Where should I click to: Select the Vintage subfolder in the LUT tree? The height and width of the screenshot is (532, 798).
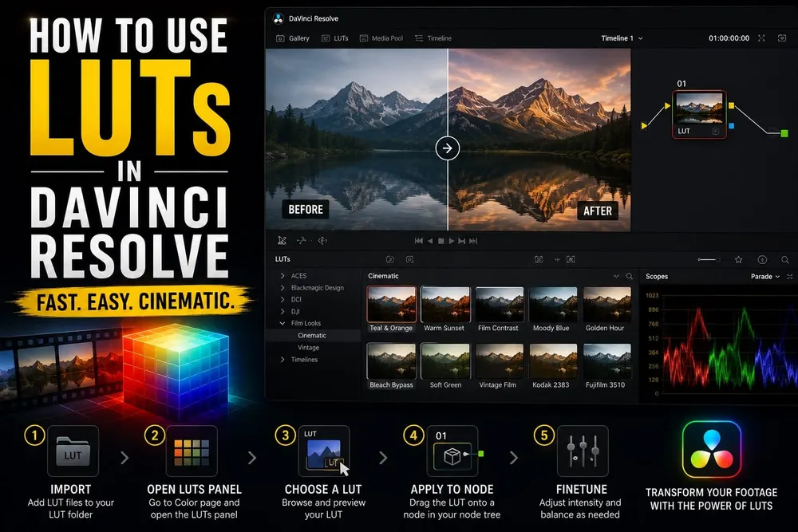[x=308, y=348]
